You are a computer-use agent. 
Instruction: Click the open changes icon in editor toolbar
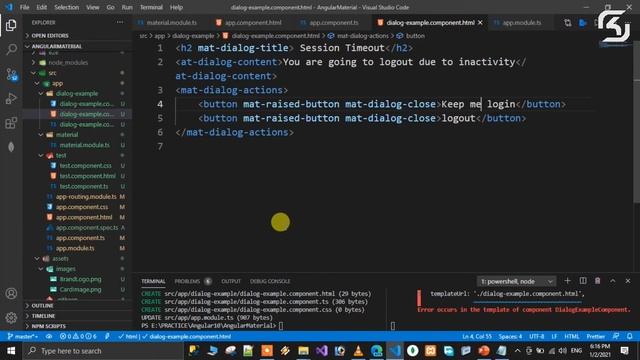(567, 23)
